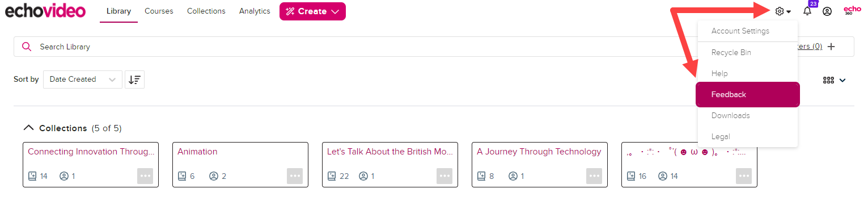This screenshot has width=868, height=209.
Task: Open options menu for Animation collection
Action: [295, 176]
